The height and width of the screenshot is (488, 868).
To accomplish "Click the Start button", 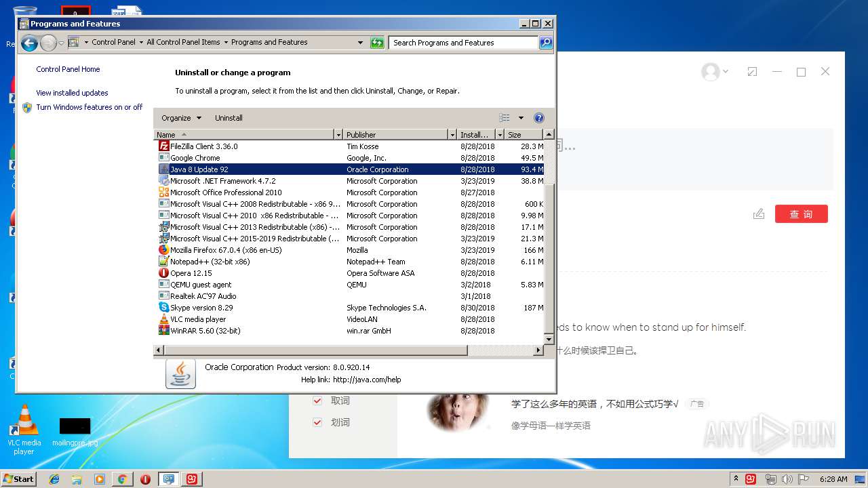I will 18,479.
